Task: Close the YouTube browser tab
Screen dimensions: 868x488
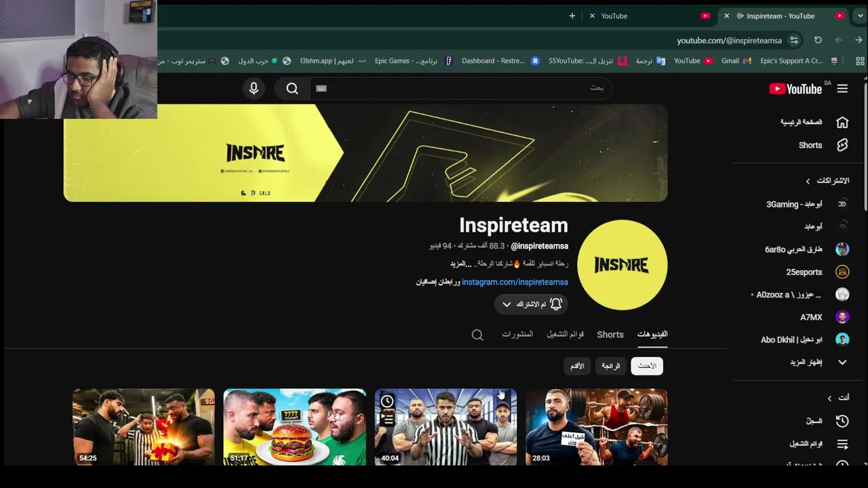Action: (592, 16)
